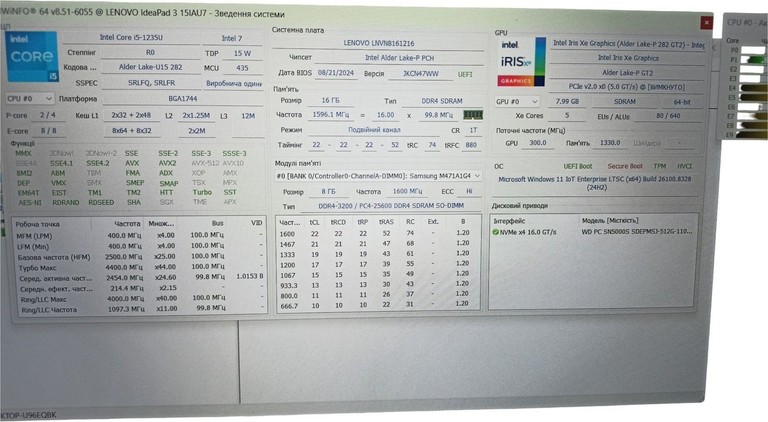Open the GPU #0 selector dropdown
This screenshot has height=422, width=768.
click(517, 102)
